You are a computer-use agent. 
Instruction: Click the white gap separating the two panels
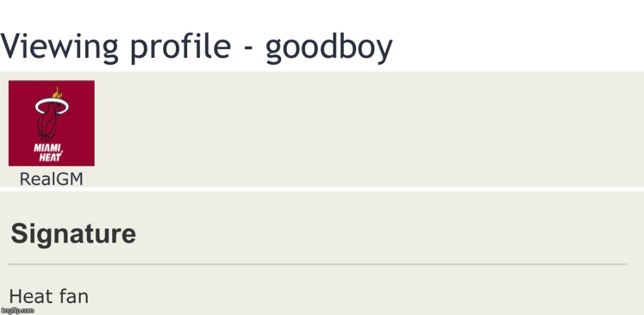(322, 190)
